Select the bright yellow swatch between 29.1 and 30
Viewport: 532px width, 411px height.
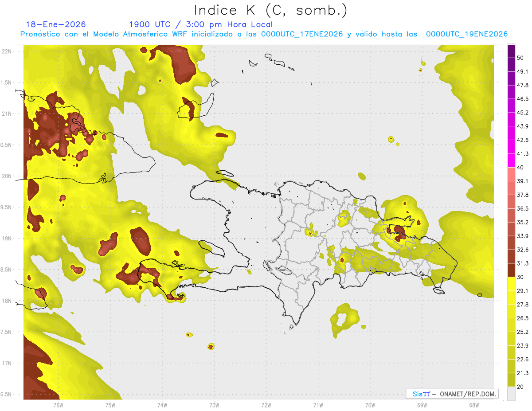click(x=512, y=284)
